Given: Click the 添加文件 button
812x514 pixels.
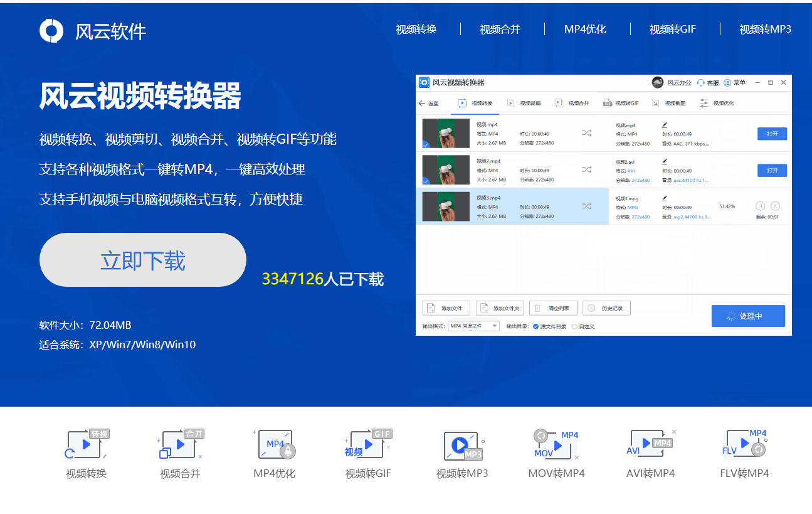Looking at the screenshot, I should click(446, 308).
